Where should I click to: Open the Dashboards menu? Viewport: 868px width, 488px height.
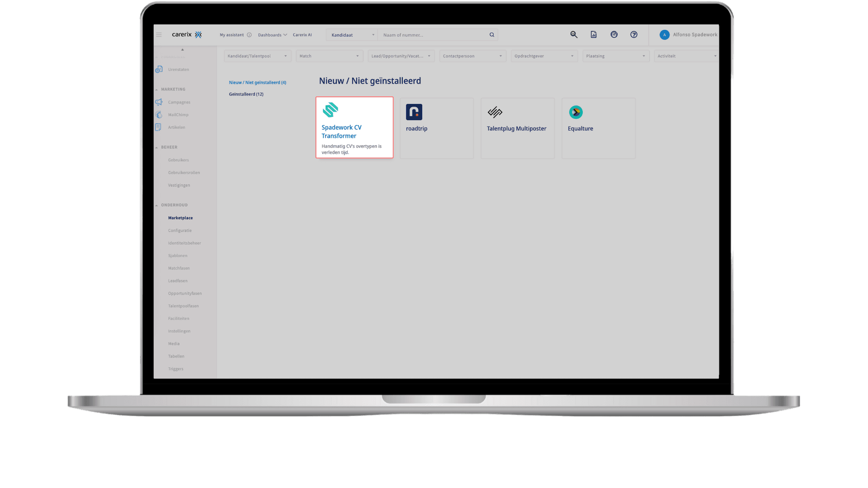point(272,35)
